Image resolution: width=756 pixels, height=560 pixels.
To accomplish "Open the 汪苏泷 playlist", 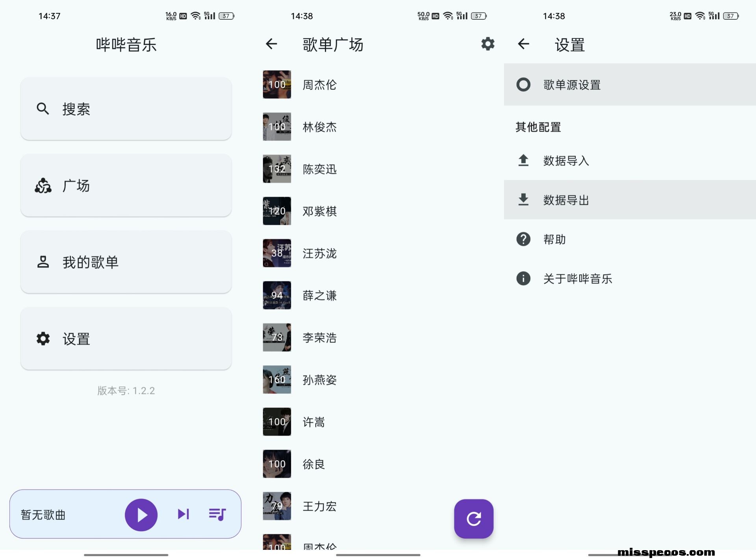I will (378, 253).
